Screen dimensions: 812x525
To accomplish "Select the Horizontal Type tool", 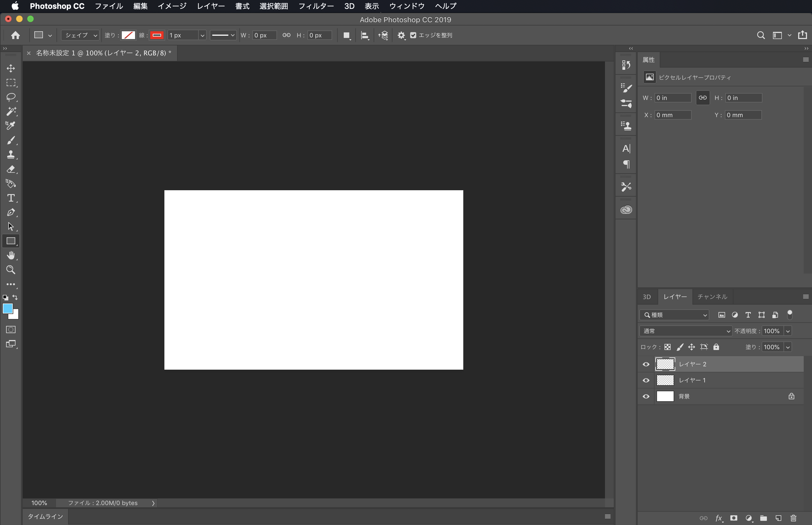I will 11,198.
